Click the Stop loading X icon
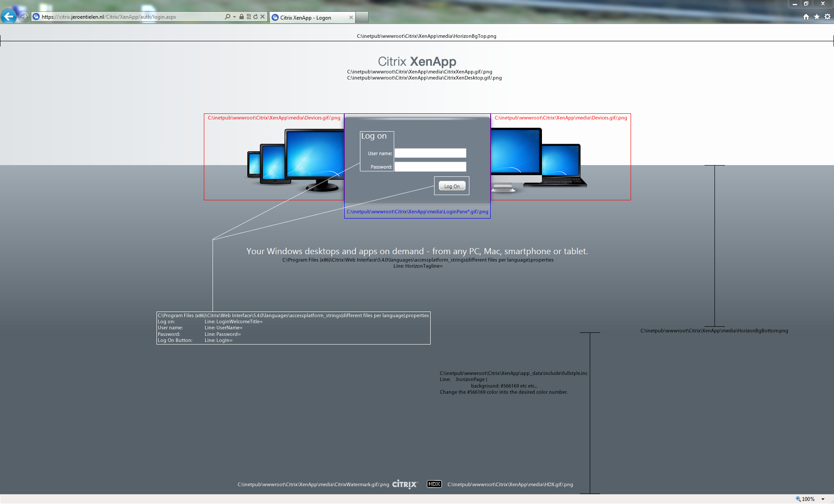Image resolution: width=834 pixels, height=504 pixels. pos(262,17)
